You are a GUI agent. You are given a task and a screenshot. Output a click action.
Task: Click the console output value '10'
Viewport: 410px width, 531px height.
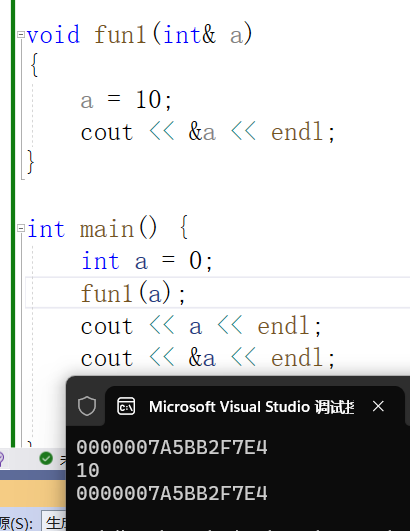(88, 470)
